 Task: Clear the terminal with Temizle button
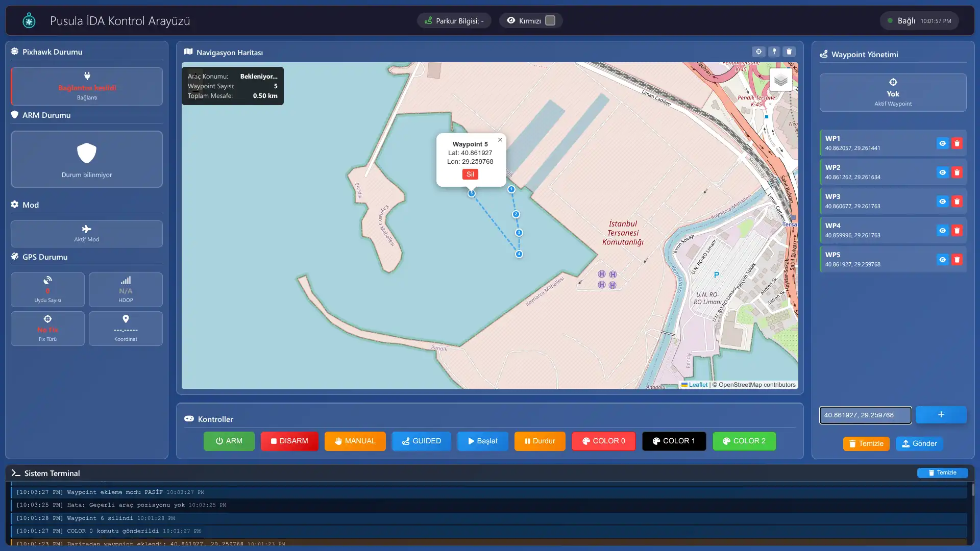942,473
